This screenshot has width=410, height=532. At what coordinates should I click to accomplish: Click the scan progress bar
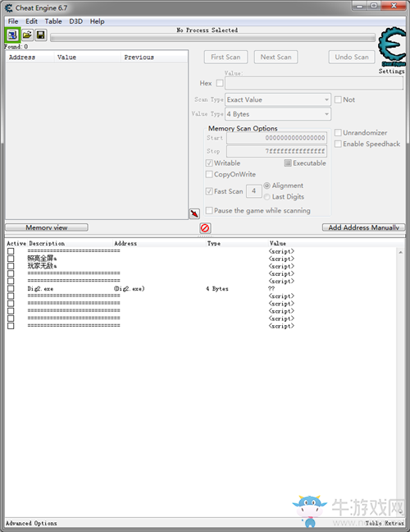213,37
